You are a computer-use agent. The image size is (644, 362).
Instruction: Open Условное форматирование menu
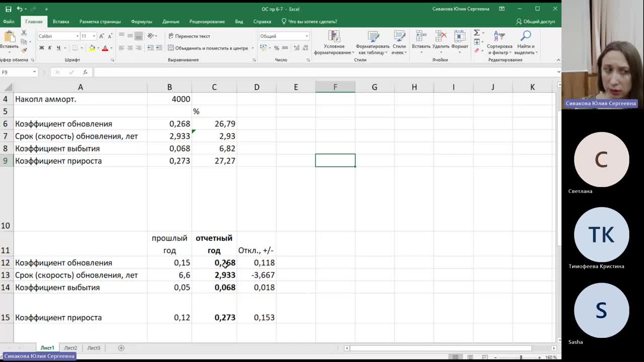coord(334,43)
